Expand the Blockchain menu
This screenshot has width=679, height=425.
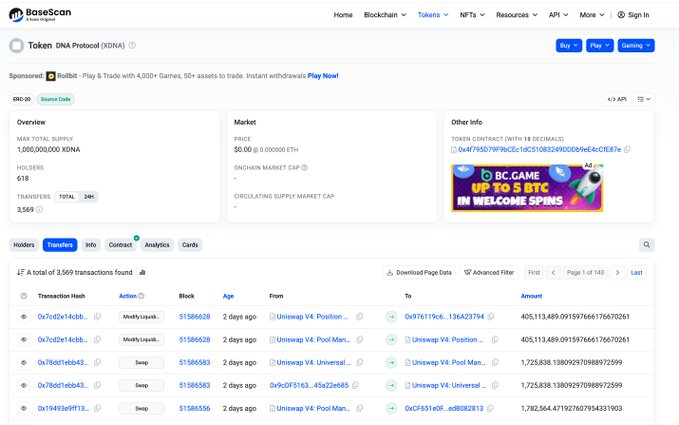coord(385,15)
